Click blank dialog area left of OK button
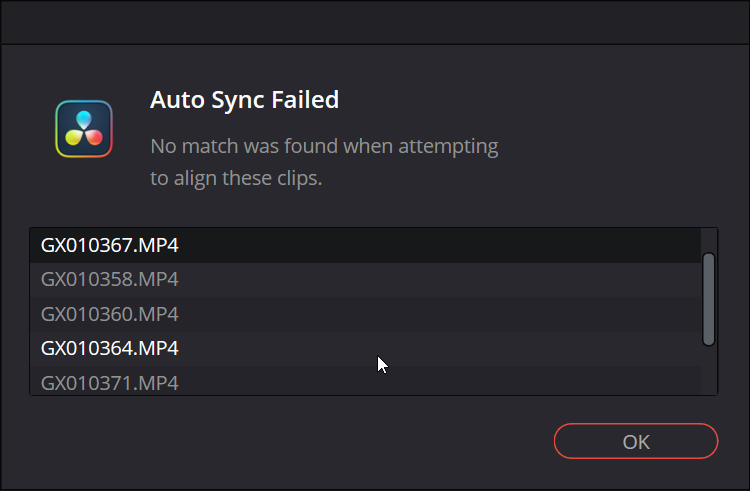 287,441
